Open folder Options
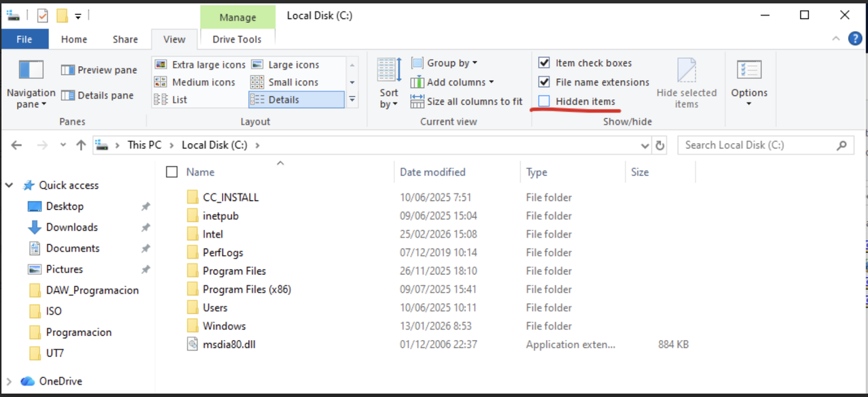 tap(749, 83)
